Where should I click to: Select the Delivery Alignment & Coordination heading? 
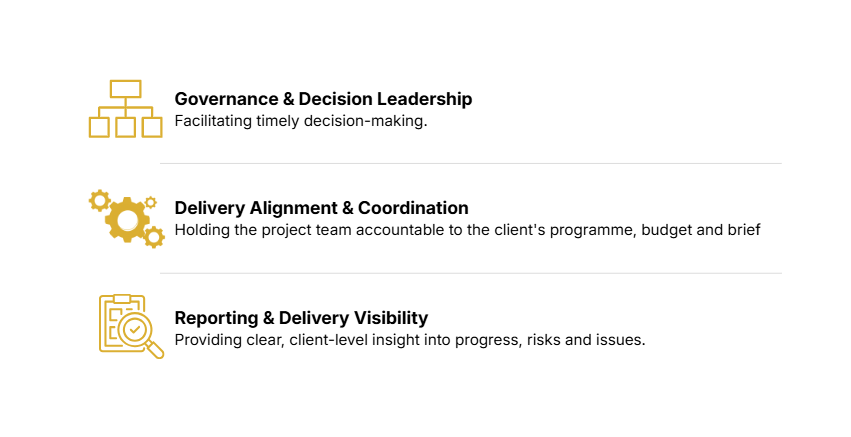[321, 208]
